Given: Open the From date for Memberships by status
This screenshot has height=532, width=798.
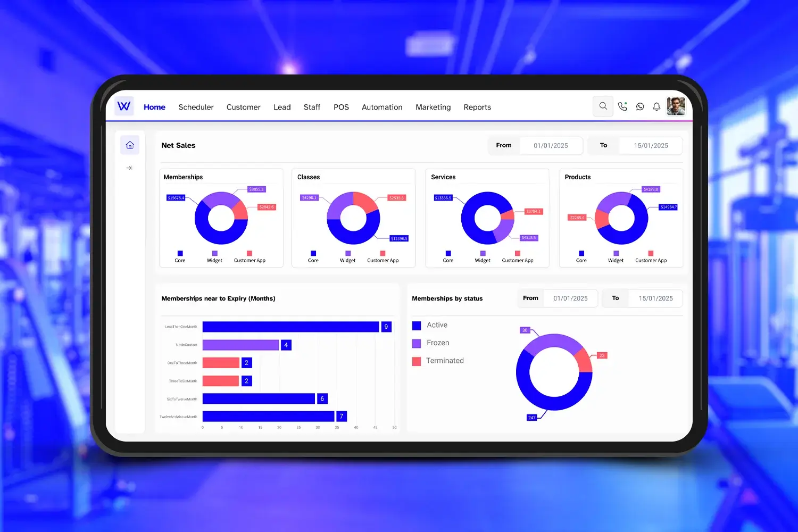Looking at the screenshot, I should point(570,298).
